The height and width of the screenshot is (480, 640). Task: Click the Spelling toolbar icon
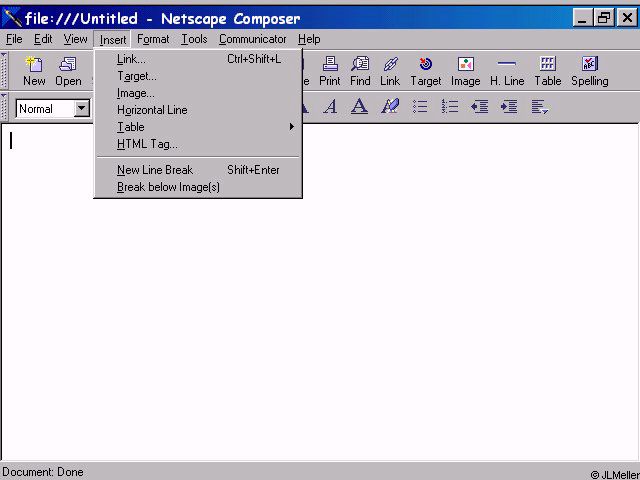590,71
